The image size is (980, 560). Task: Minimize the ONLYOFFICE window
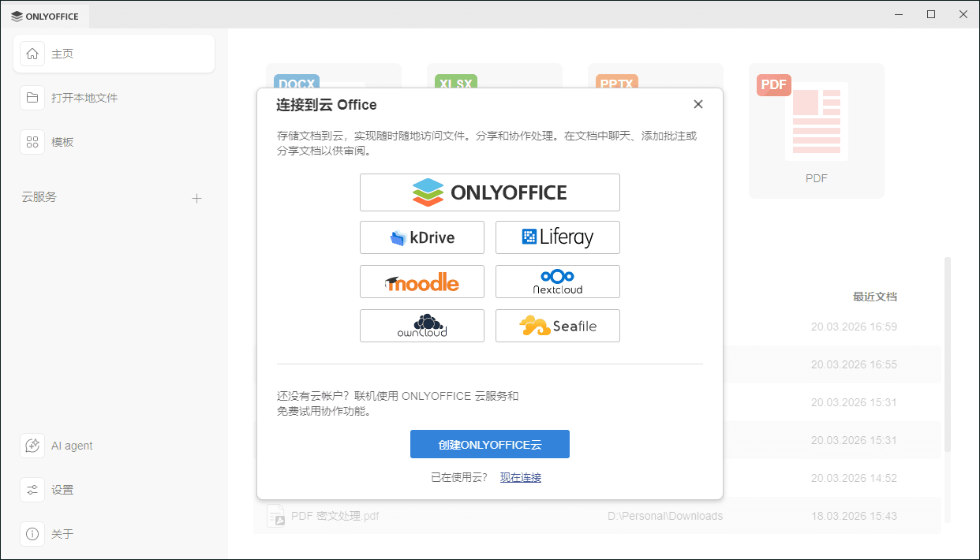point(898,14)
